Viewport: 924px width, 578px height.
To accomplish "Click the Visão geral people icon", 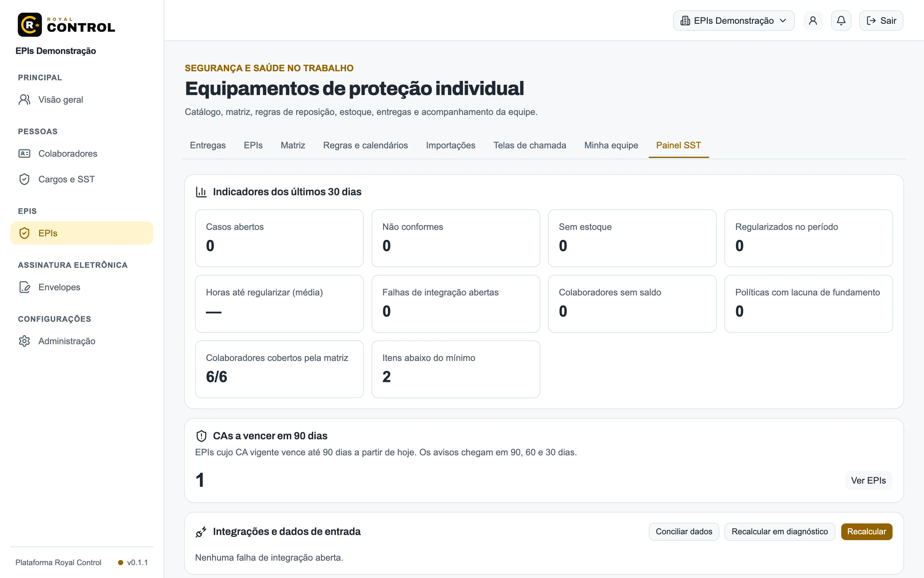I will pyautogui.click(x=24, y=100).
